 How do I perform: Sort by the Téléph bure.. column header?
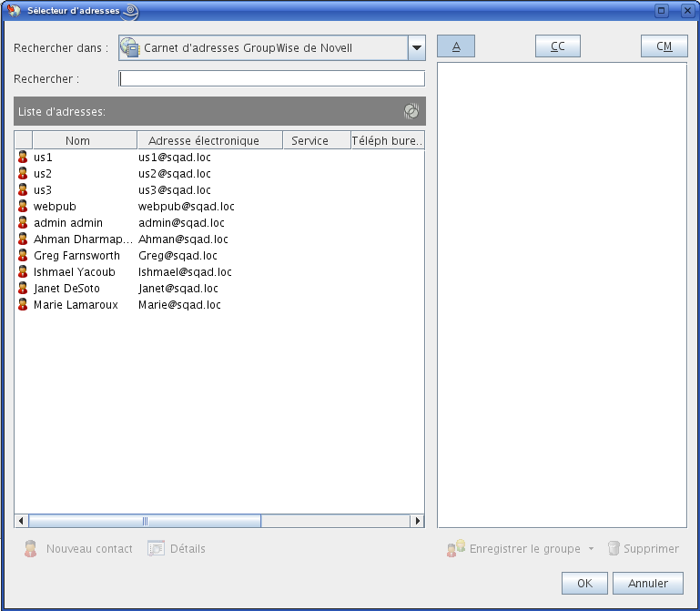coord(388,140)
